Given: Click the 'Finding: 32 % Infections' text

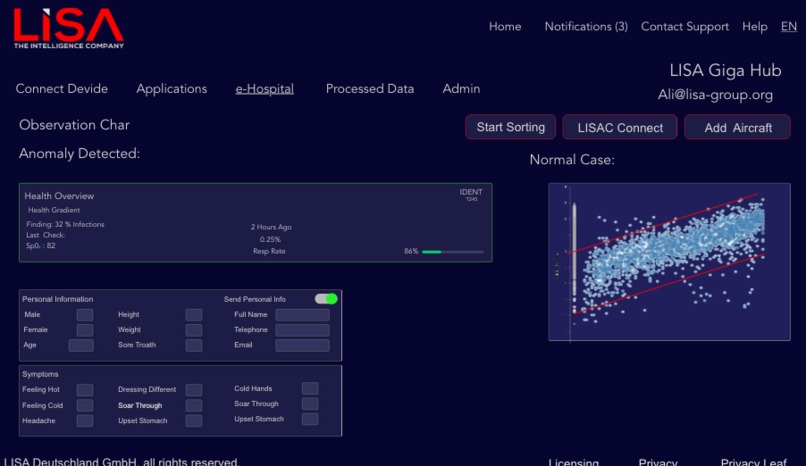Looking at the screenshot, I should pos(65,225).
